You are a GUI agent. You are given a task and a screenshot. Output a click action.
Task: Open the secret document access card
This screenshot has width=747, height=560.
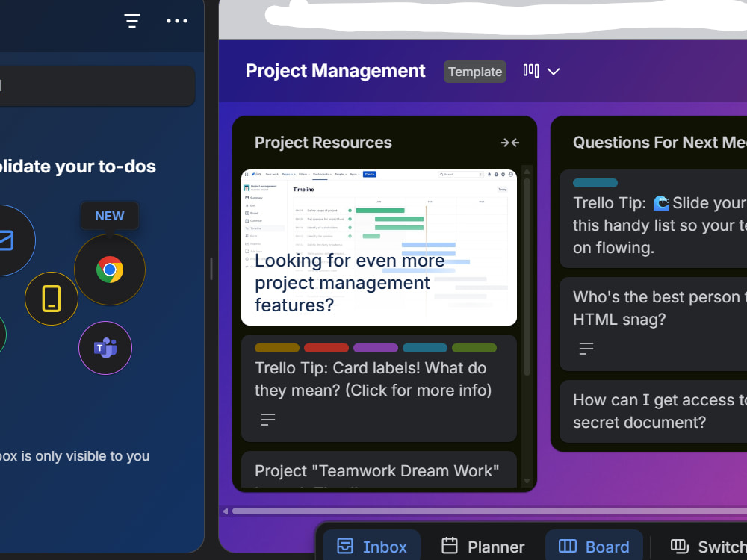coord(654,411)
